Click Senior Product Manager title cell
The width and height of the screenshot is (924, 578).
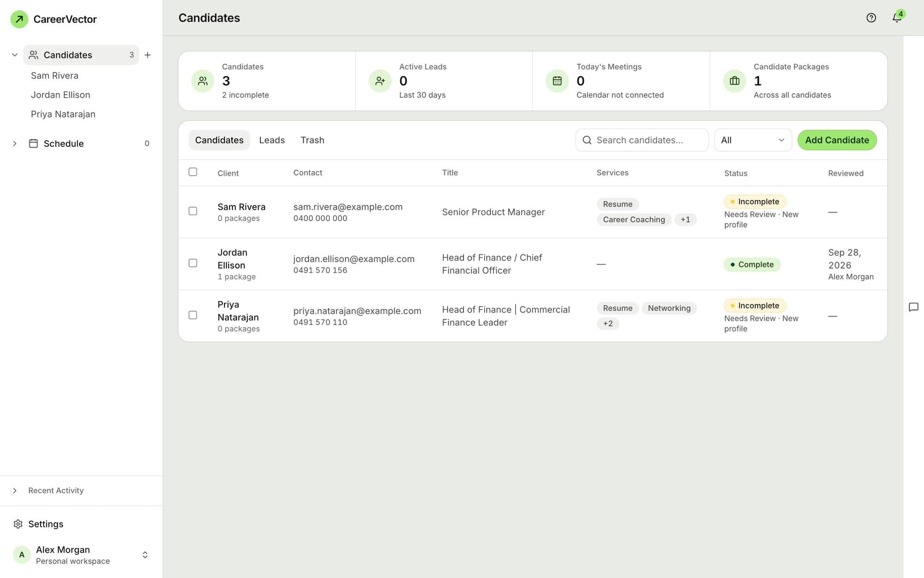493,212
